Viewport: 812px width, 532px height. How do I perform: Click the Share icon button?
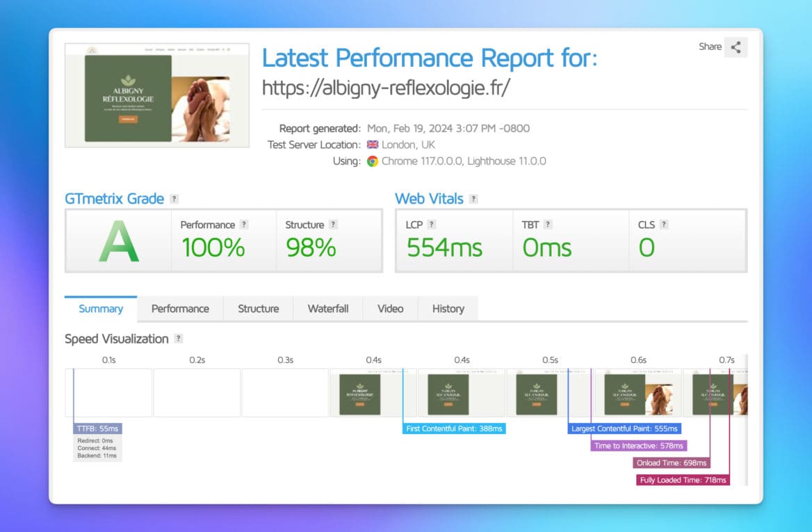[x=736, y=47]
